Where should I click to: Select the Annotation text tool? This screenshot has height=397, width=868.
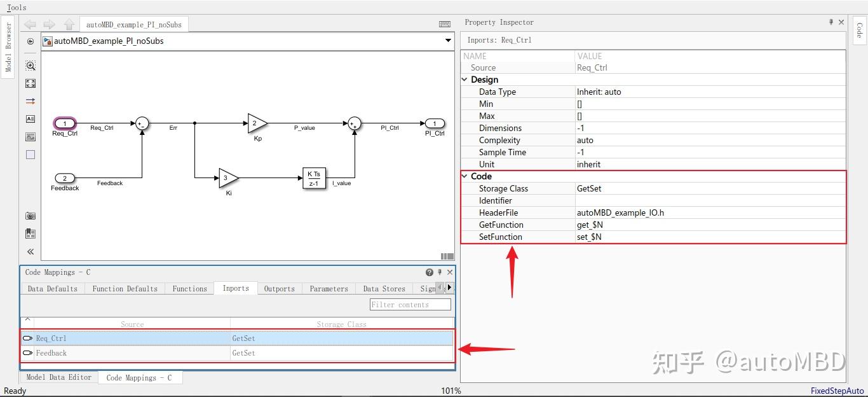click(x=31, y=119)
